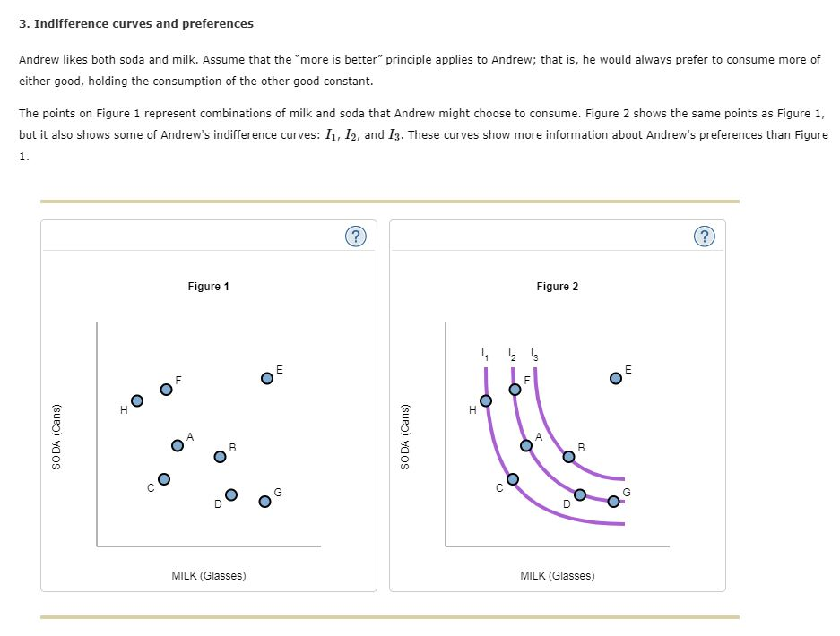Click point C in Figure 1

click(x=162, y=478)
